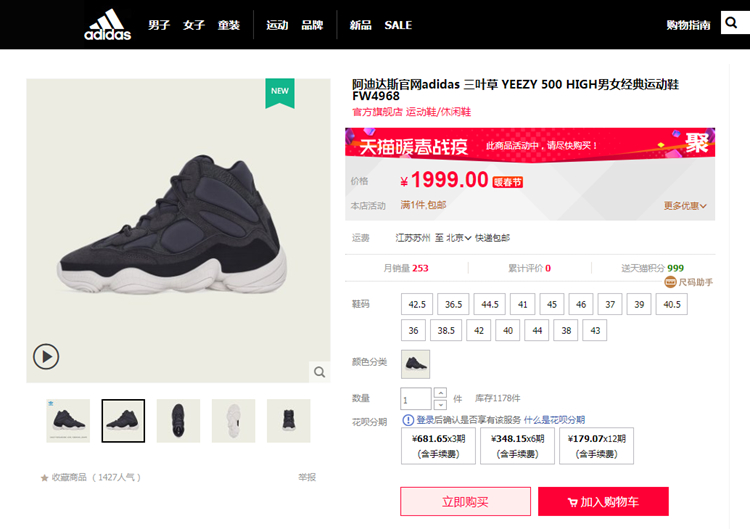Click 立即购买 buy now button
Image resolution: width=750 pixels, height=529 pixels.
tap(465, 501)
